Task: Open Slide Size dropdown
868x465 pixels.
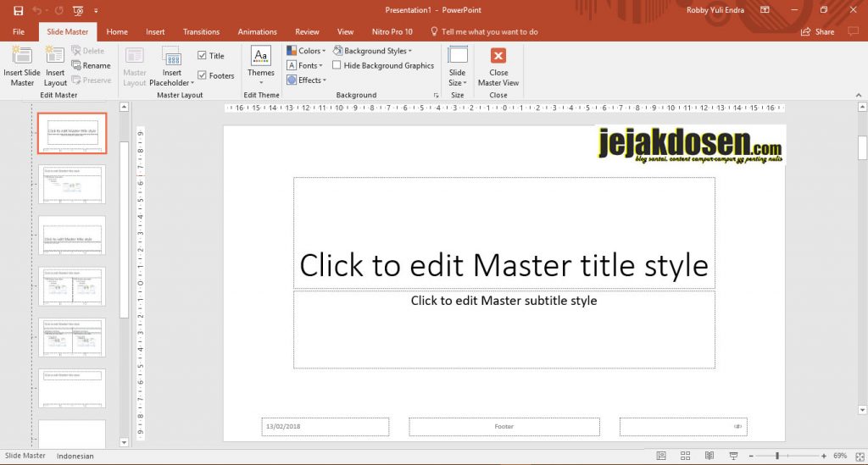Action: pyautogui.click(x=457, y=66)
